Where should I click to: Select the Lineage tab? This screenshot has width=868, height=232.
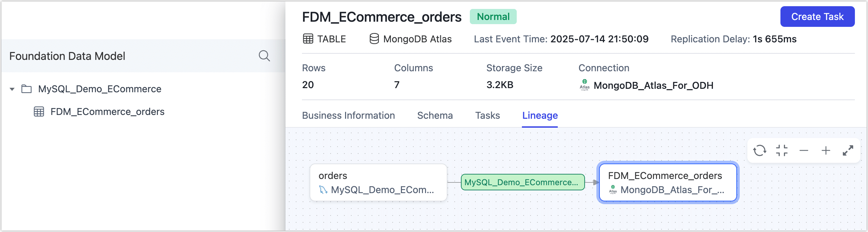click(540, 116)
